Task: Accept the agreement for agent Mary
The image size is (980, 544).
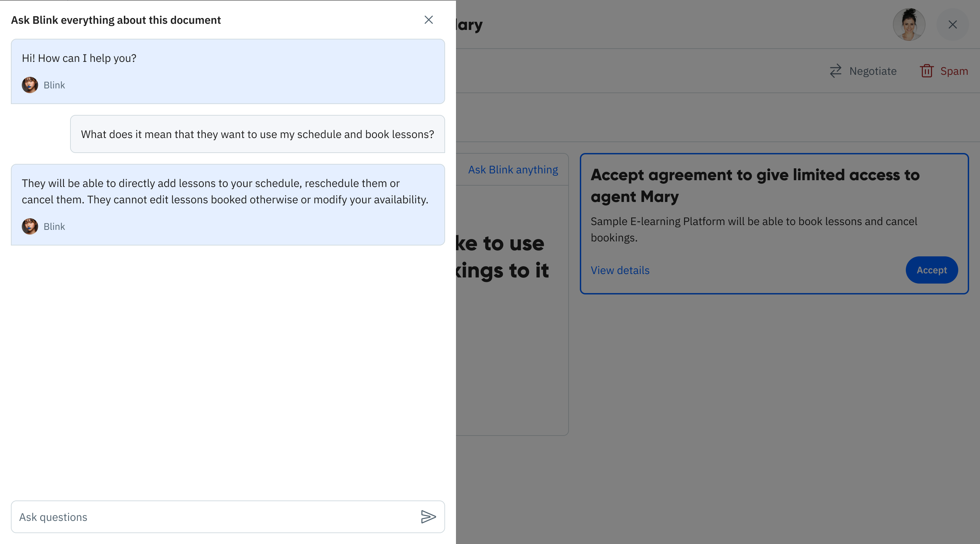Action: [932, 270]
